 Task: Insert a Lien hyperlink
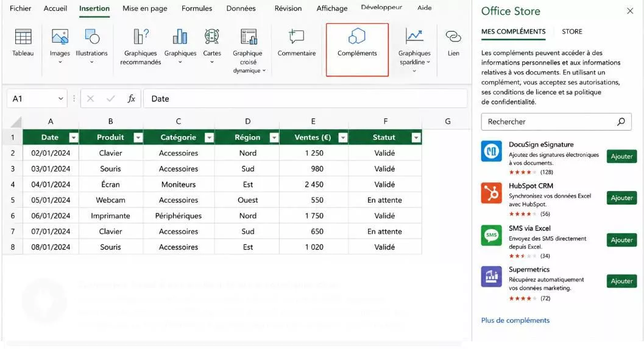tap(453, 42)
